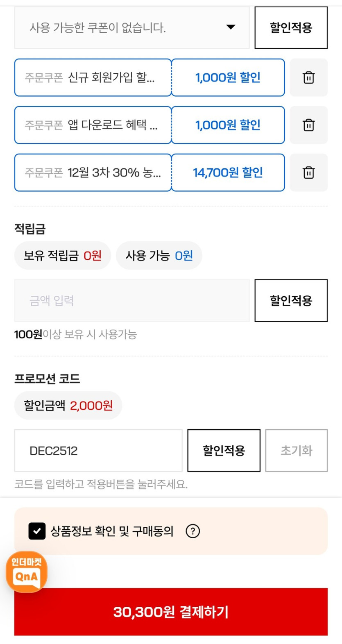Toggle the purchase agreement checkmark off
Viewport: 342px width, 644px height.
[x=36, y=531]
